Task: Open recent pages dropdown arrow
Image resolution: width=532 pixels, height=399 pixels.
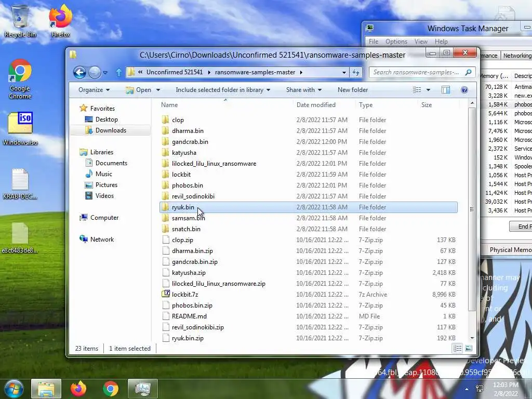Action: click(x=105, y=73)
